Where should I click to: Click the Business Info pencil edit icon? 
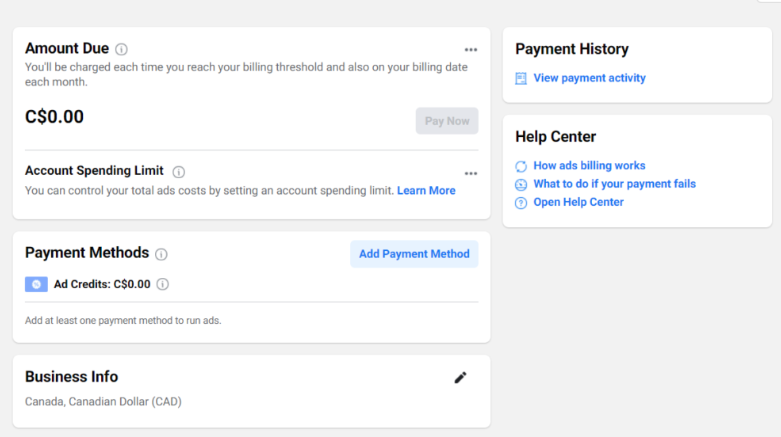[460, 378]
